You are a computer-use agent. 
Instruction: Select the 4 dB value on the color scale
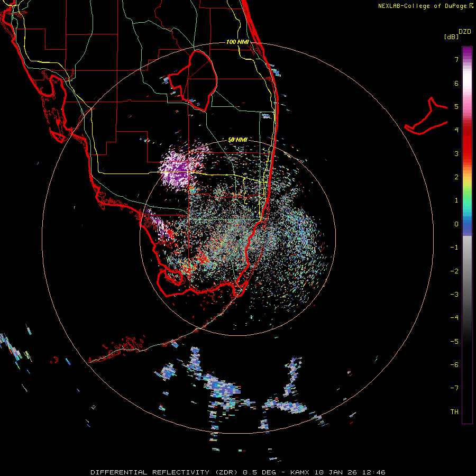(456, 130)
